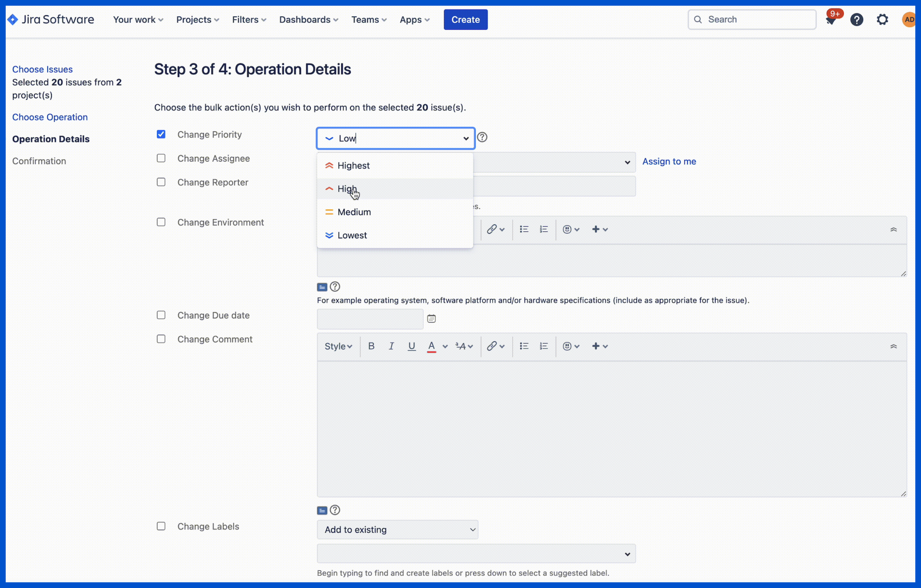The image size is (921, 588).
Task: Open the 'Add to existing' labels dropdown
Action: tap(397, 530)
